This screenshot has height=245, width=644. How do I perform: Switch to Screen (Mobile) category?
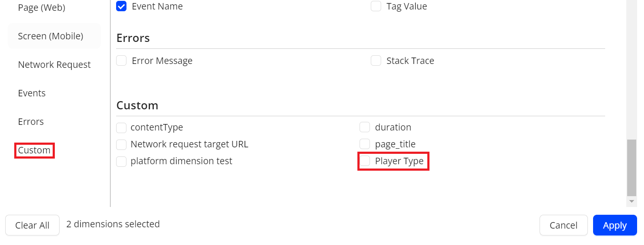tap(51, 36)
